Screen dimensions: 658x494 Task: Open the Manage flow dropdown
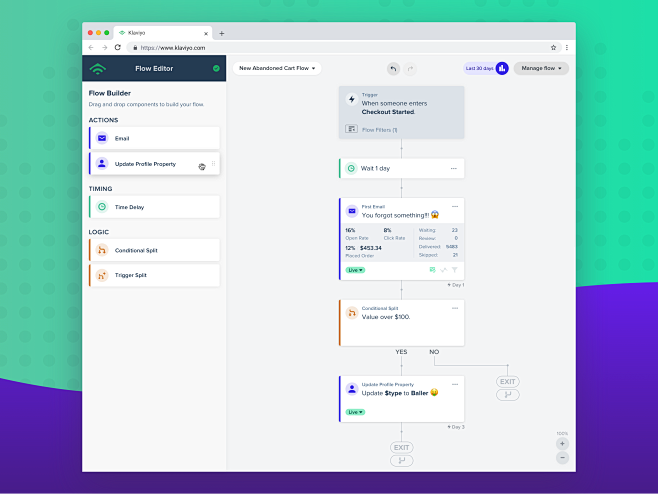541,69
